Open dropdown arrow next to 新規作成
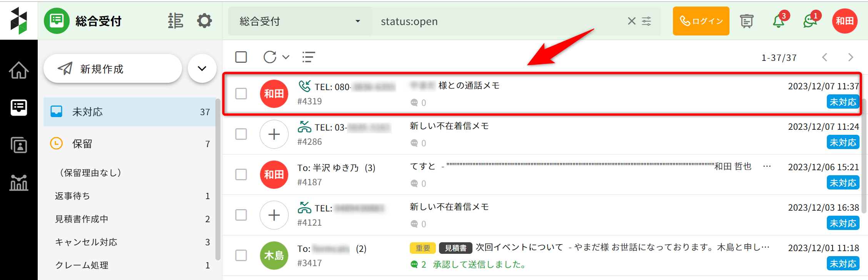The height and width of the screenshot is (280, 868). click(x=202, y=69)
